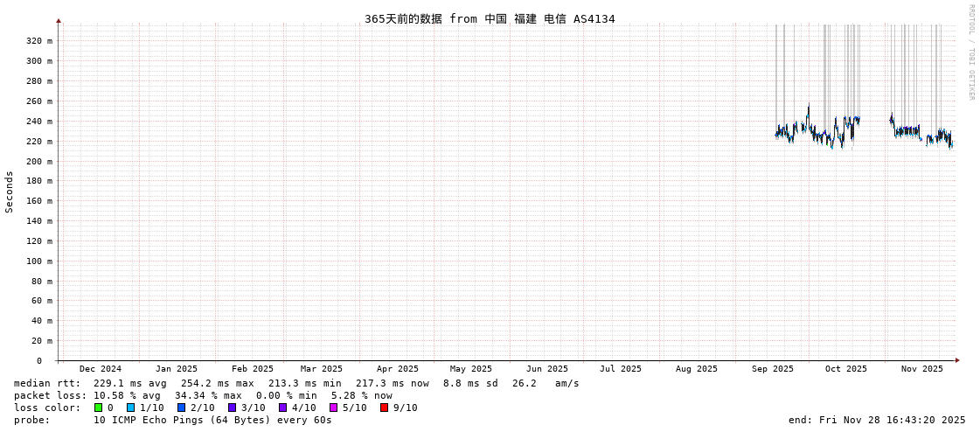Click the 5.28 % now packet loss

coord(361,396)
